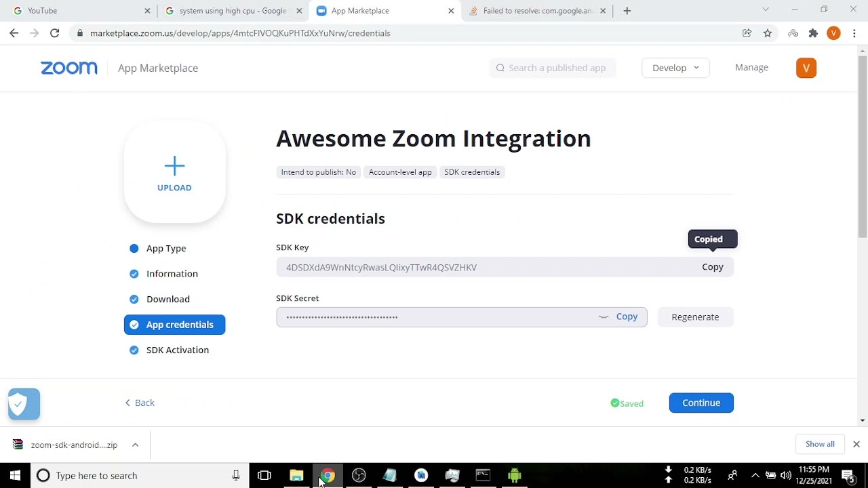Switch to system using high cpu tab
868x488 pixels.
pyautogui.click(x=233, y=11)
